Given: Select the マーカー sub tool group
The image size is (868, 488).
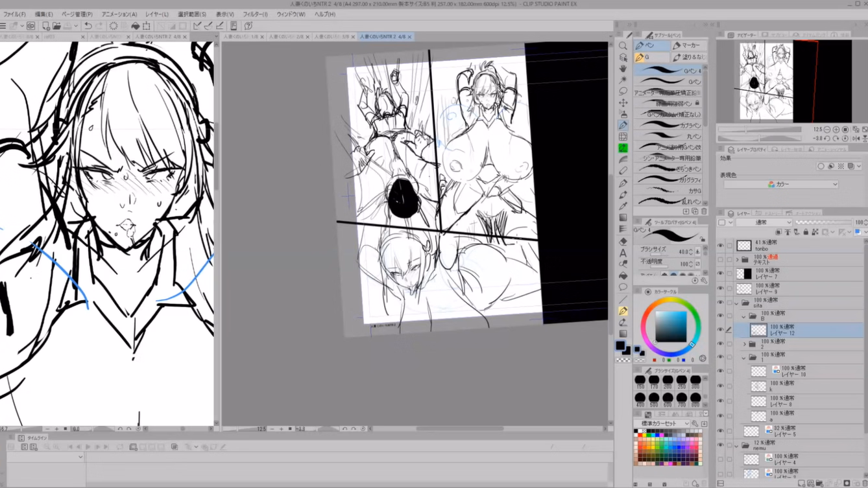Looking at the screenshot, I should pos(687,45).
